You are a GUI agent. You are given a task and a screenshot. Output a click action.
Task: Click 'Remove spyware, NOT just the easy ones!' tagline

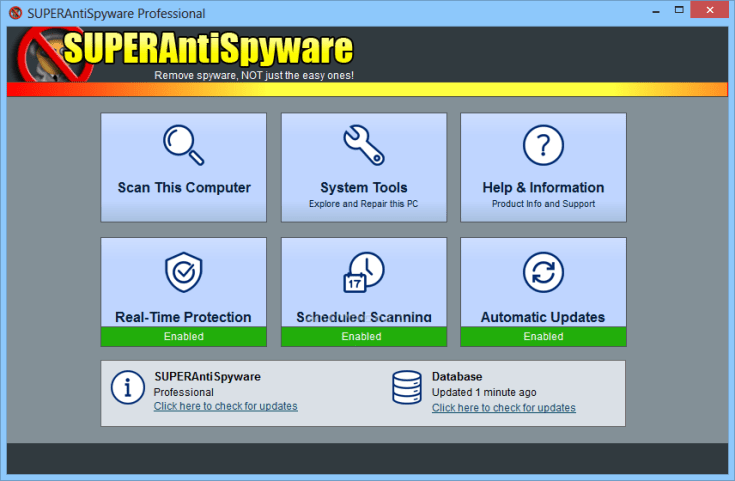254,75
